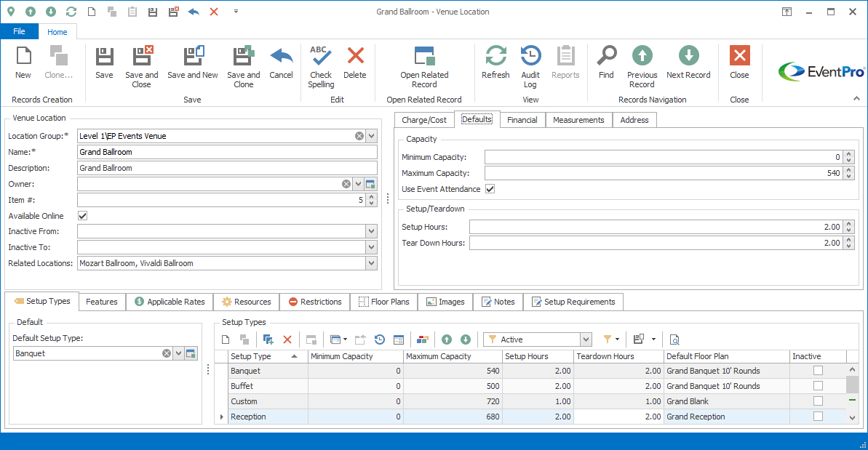
Task: Click the Cancel arrow icon in ribbon
Action: click(x=282, y=56)
